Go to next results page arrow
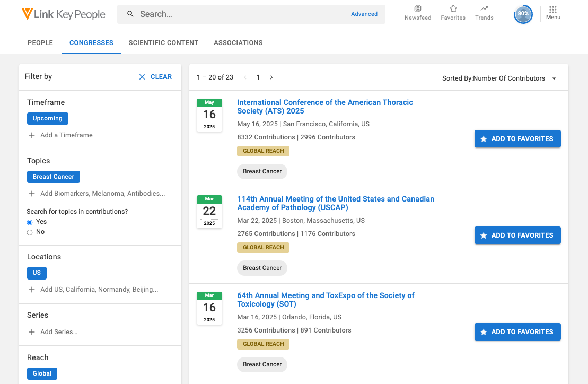The image size is (588, 384). [271, 77]
